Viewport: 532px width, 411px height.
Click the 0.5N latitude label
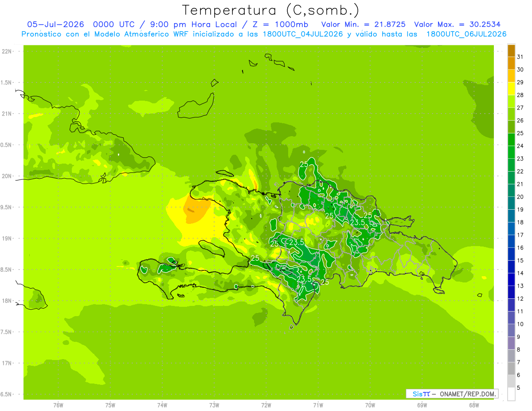(6, 145)
